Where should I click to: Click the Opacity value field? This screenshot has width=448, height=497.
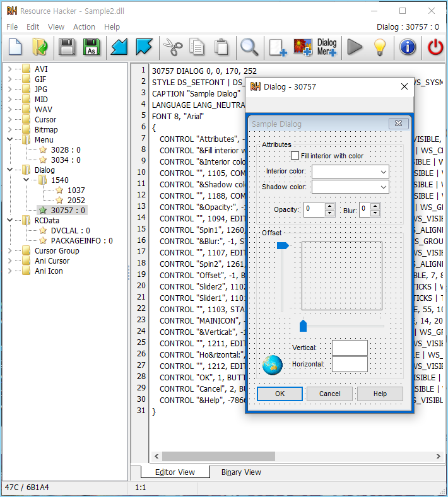(x=314, y=209)
